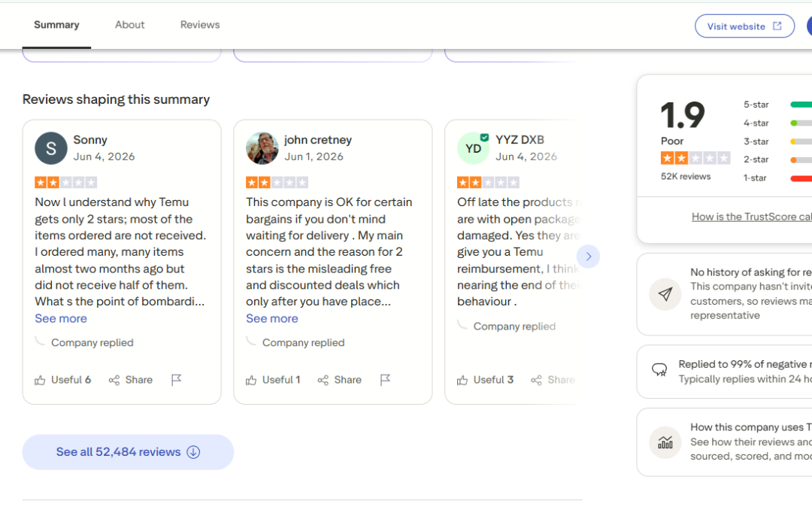Click the 1.9 TrustScore star rating
Image resolution: width=812 pixels, height=507 pixels.
pos(695,158)
